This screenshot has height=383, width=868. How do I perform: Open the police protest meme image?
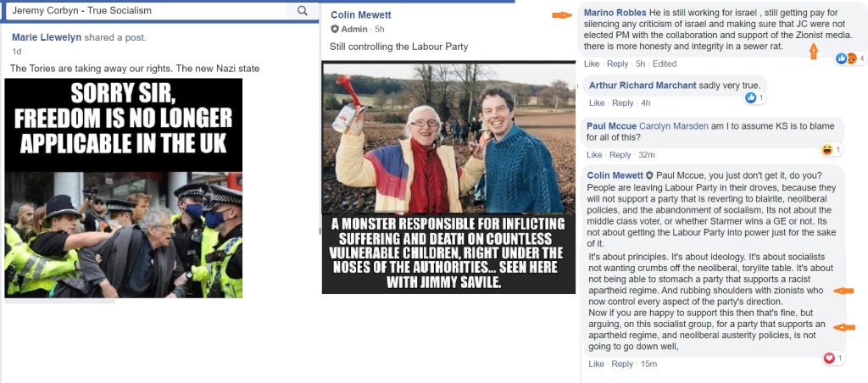point(124,188)
